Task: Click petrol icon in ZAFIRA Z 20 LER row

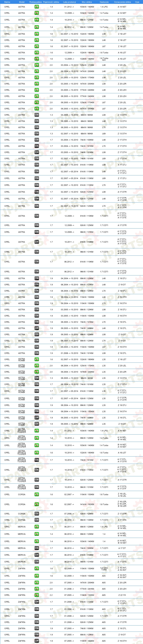Action: point(37,583)
